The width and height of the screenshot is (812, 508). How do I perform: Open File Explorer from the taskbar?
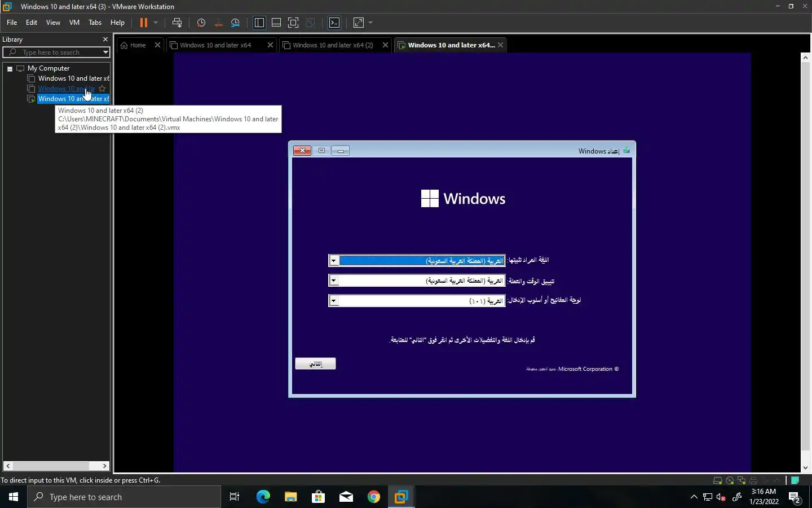(x=290, y=497)
